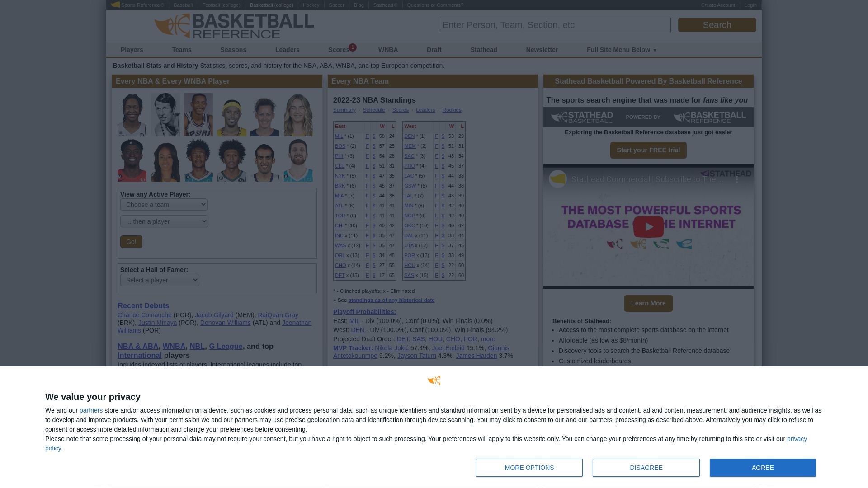Click the Search button
The width and height of the screenshot is (868, 488).
(x=717, y=24)
